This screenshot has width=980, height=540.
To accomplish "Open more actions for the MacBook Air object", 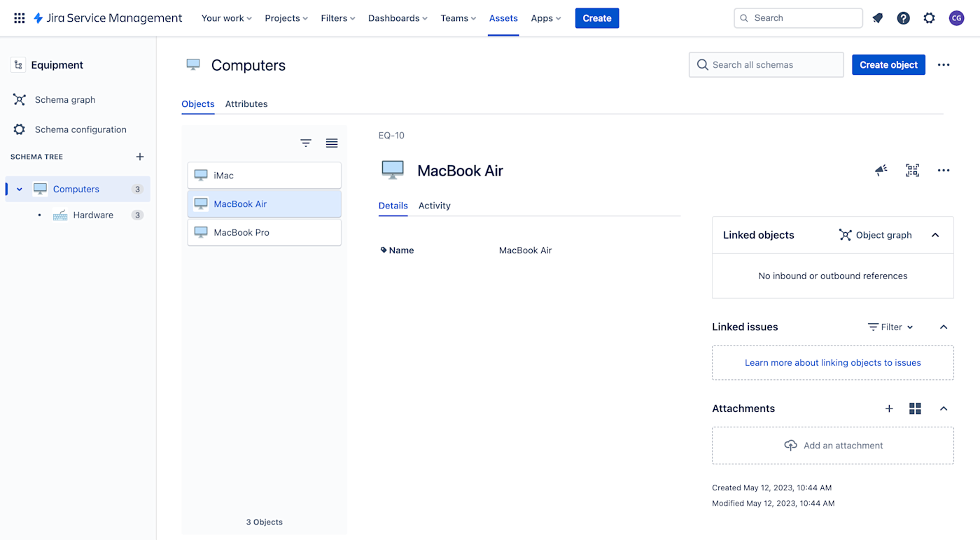I will pyautogui.click(x=944, y=170).
